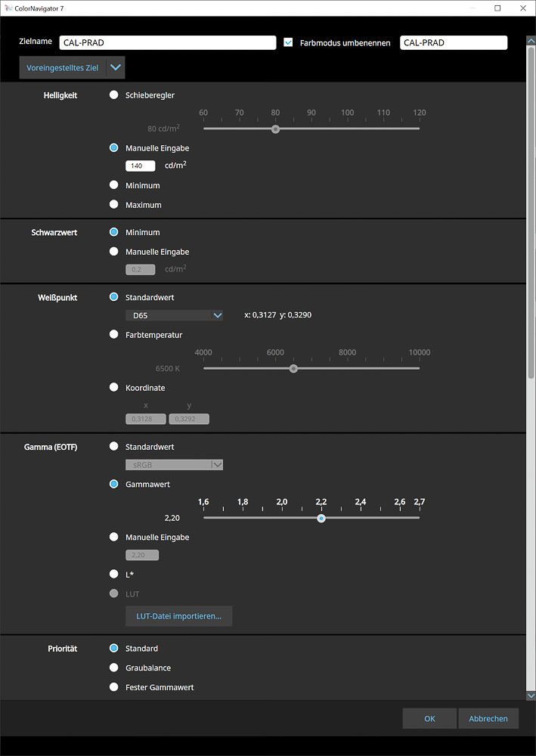Click the scrollbar down arrow
Viewport: 536px width, 756px height.
tap(530, 695)
